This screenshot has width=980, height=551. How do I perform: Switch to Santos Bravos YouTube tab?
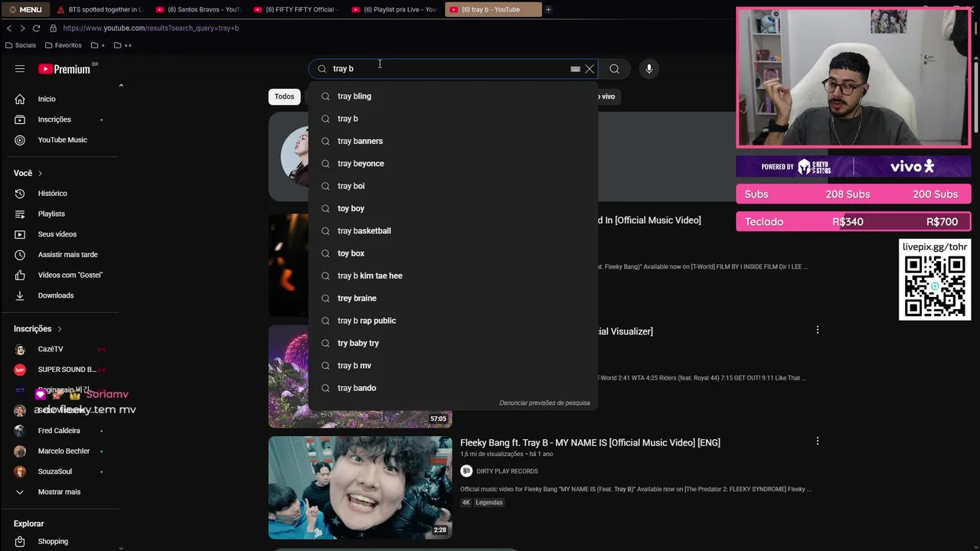tap(198, 9)
